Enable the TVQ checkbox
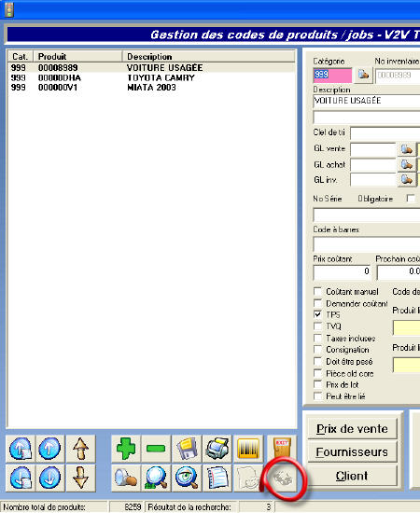The width and height of the screenshot is (420, 513). tap(317, 326)
